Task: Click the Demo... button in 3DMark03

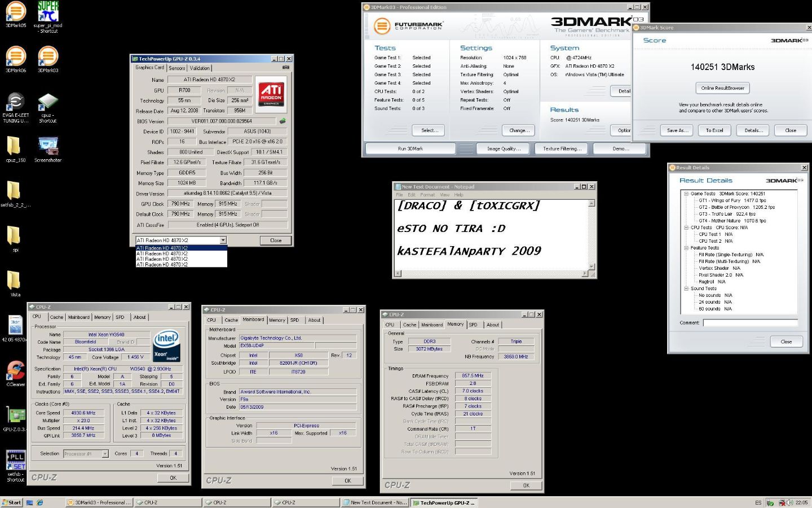Action: 620,148
